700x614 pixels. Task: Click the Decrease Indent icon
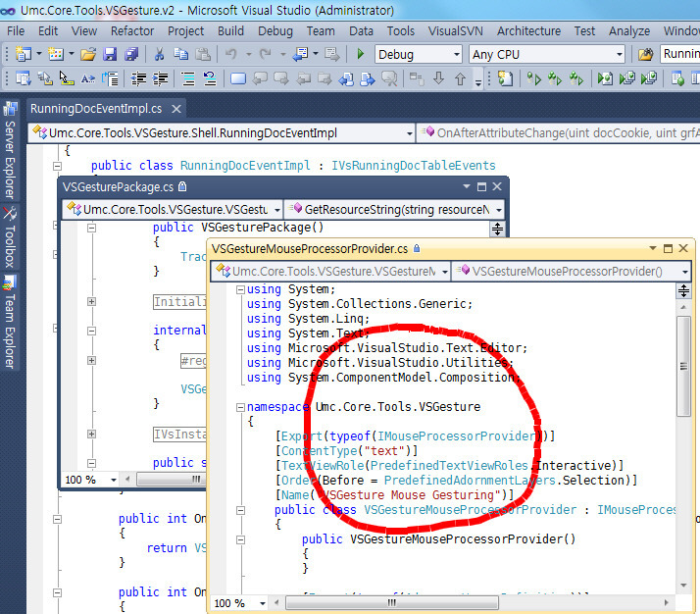pos(138,79)
